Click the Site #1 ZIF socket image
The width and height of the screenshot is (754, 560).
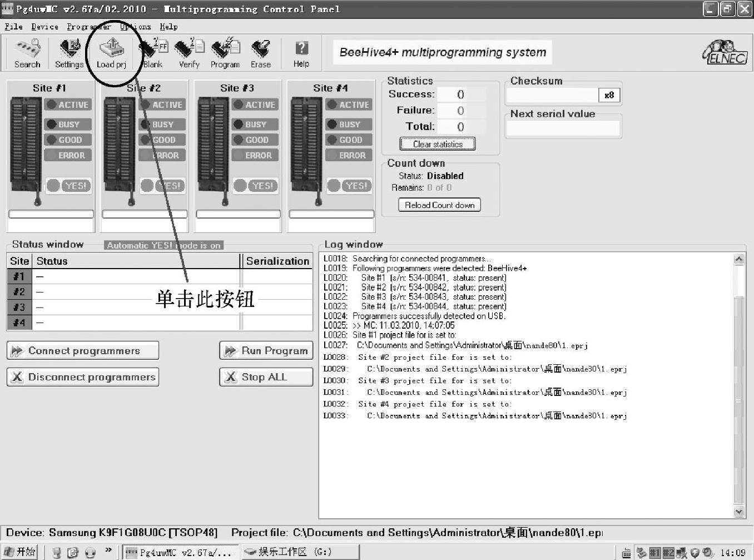point(26,151)
